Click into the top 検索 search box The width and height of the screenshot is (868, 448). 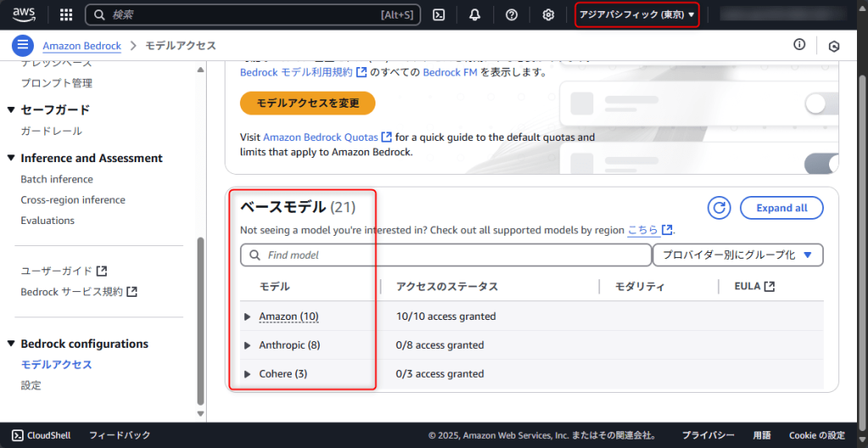[x=253, y=15]
